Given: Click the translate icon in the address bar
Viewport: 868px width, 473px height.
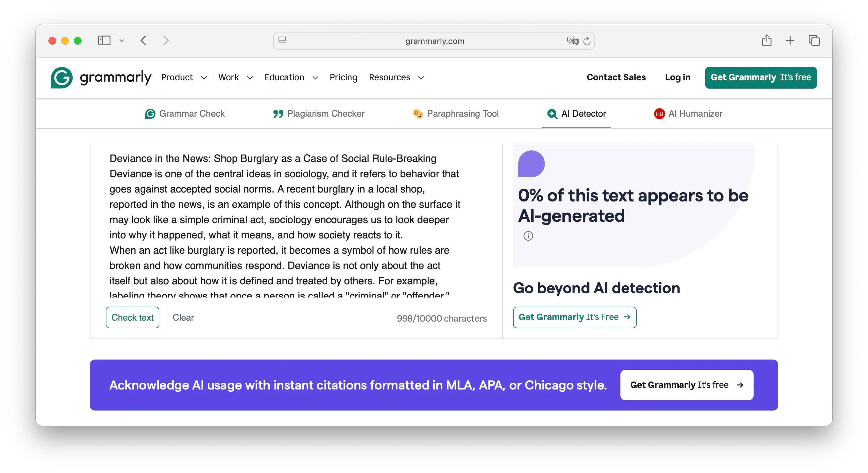Looking at the screenshot, I should [573, 41].
